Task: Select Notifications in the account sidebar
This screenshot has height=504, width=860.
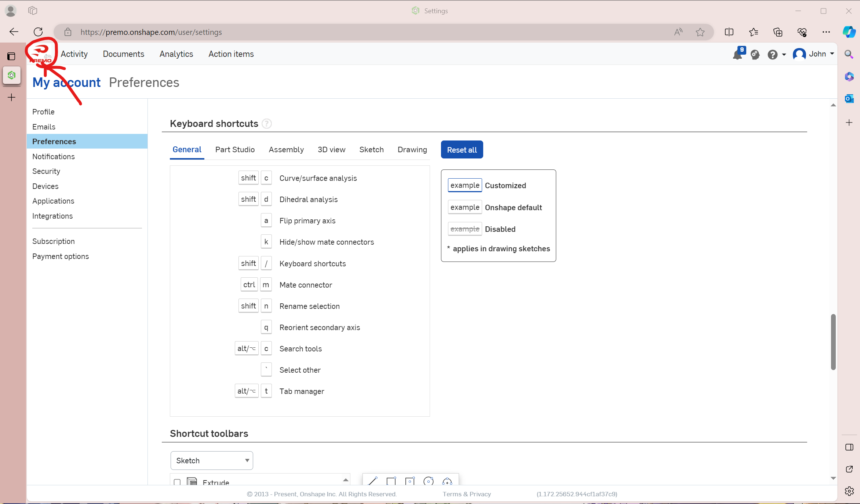Action: click(54, 157)
